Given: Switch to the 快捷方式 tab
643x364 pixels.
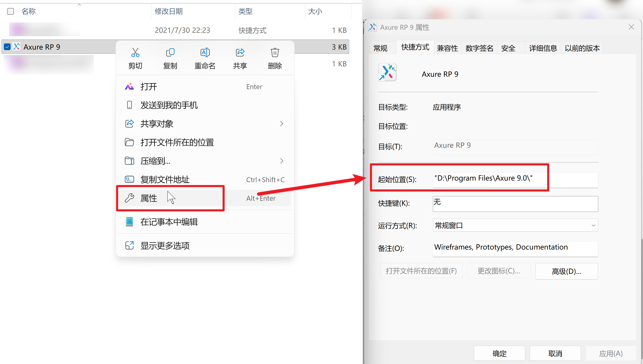Looking at the screenshot, I should 415,47.
